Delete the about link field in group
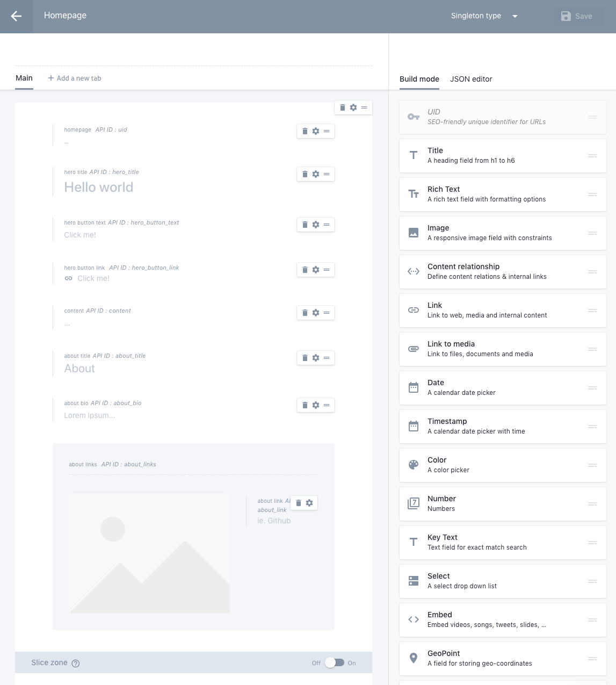This screenshot has width=616, height=685. (x=299, y=503)
